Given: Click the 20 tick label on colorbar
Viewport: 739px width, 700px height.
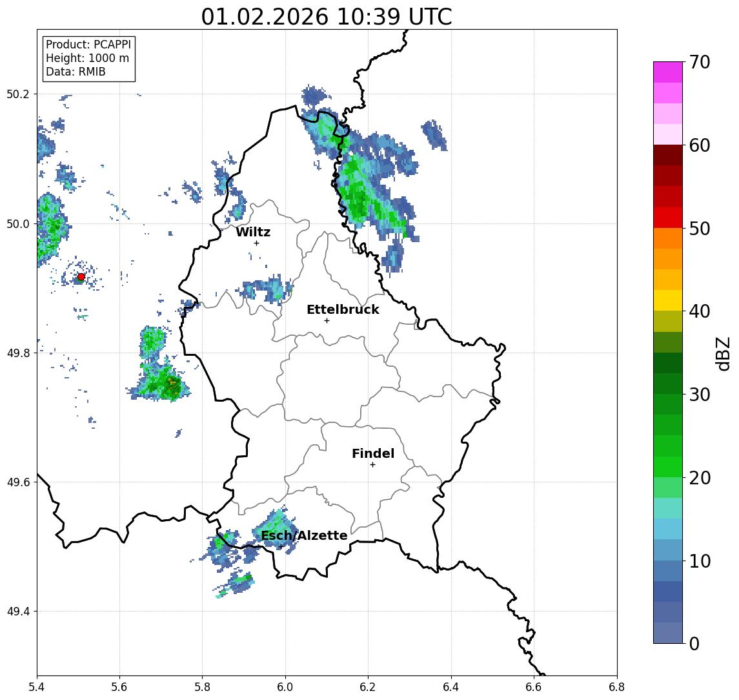Looking at the screenshot, I should point(700,477).
